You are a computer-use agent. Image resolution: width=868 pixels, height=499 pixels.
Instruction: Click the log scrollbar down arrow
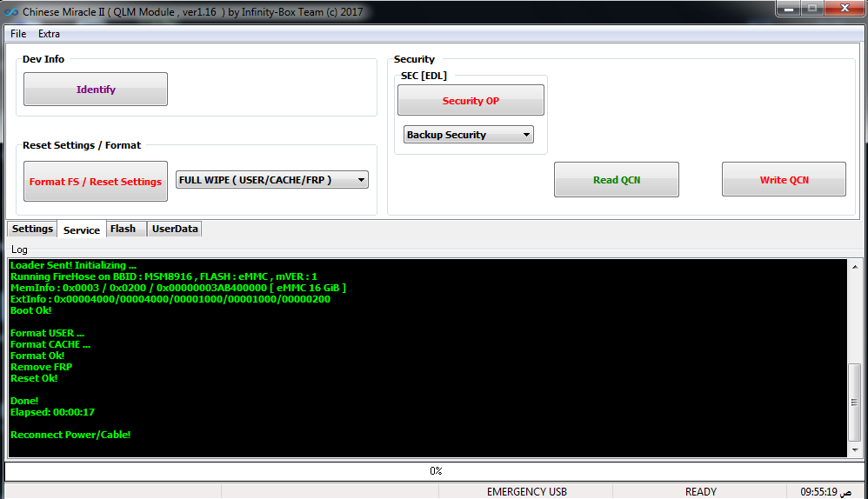coord(855,449)
